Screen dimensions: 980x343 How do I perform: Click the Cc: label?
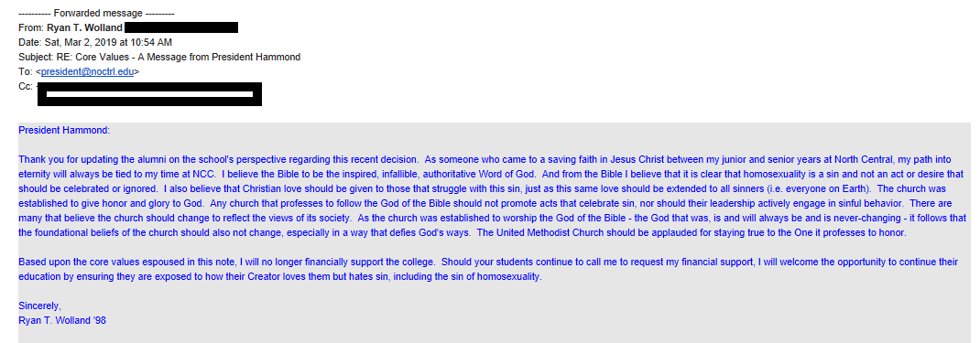26,86
